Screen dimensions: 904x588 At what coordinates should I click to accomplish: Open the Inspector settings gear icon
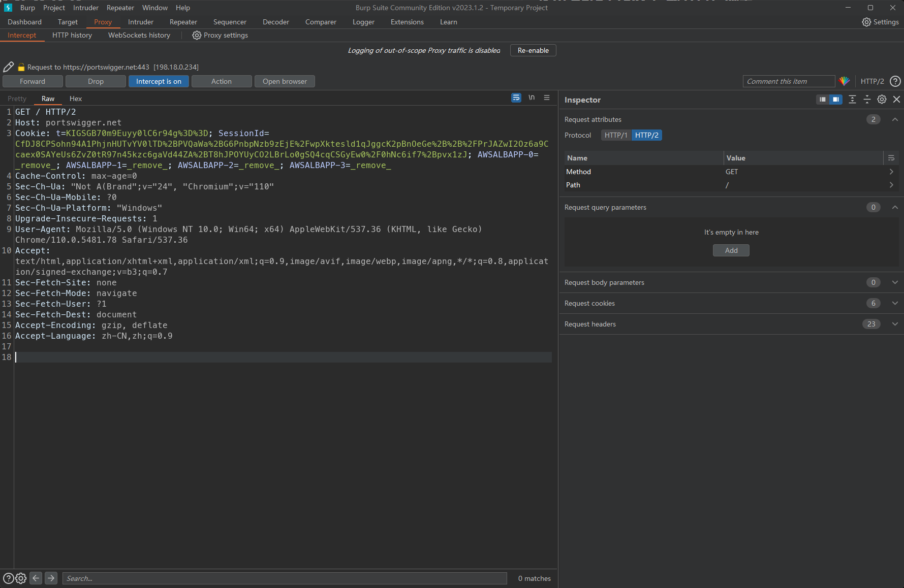[882, 100]
